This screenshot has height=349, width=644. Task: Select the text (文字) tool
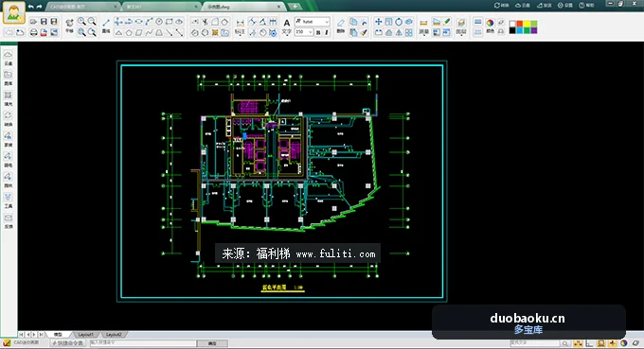(x=287, y=26)
